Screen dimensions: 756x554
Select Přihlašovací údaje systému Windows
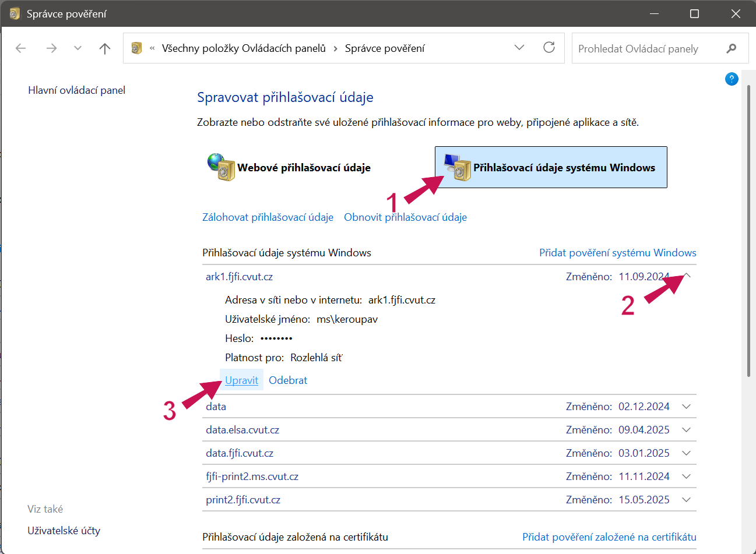[551, 167]
